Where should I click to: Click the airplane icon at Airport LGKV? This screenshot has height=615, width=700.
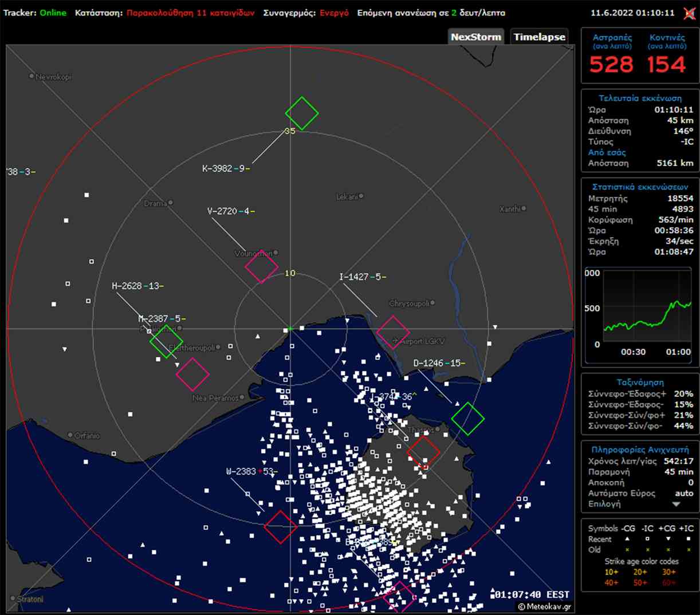[x=395, y=341]
